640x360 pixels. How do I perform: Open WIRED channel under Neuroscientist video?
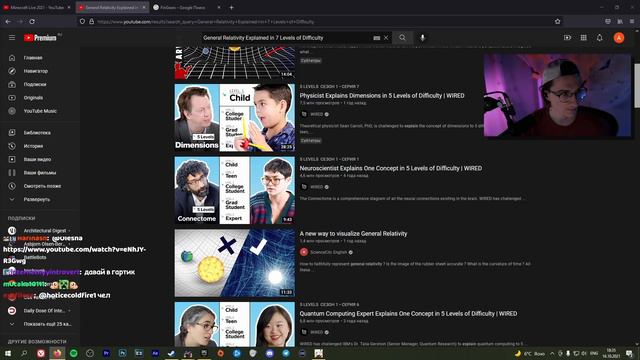point(316,187)
